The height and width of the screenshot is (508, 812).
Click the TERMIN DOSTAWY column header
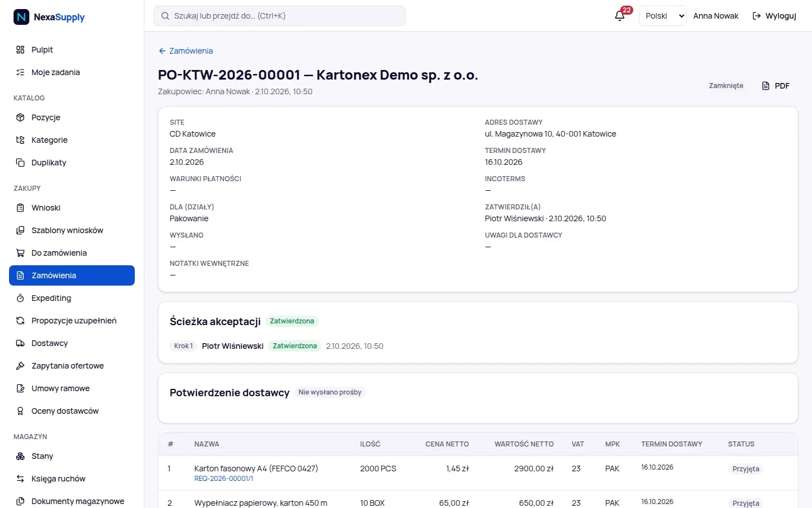[672, 444]
